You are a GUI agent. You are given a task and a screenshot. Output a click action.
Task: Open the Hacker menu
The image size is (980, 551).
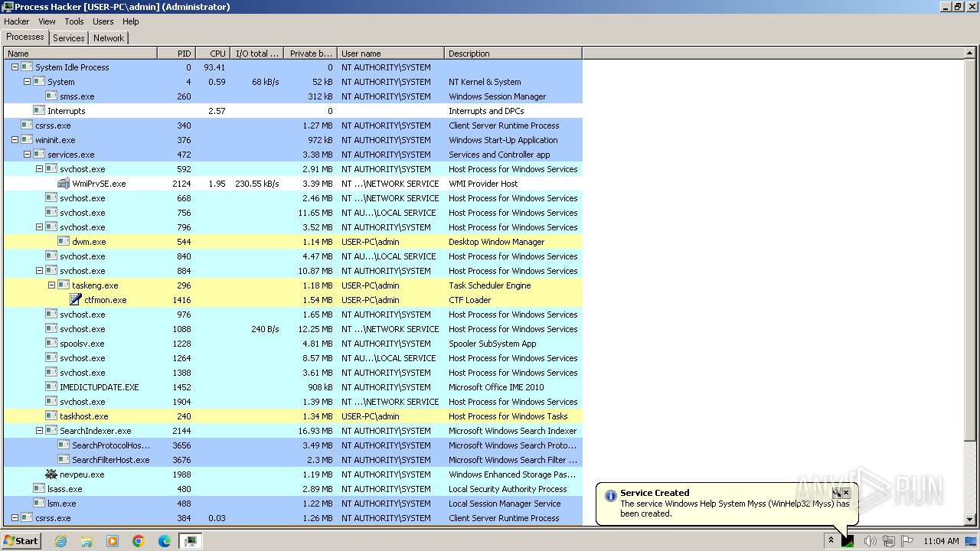pos(17,21)
